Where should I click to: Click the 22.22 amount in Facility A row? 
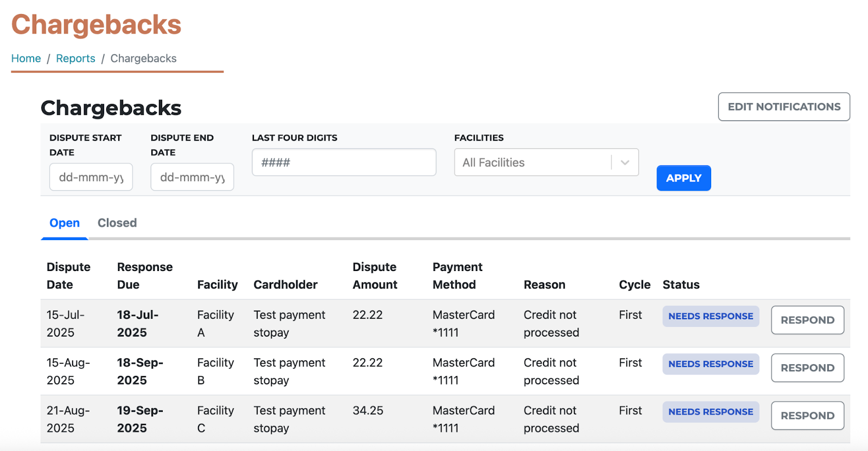368,315
